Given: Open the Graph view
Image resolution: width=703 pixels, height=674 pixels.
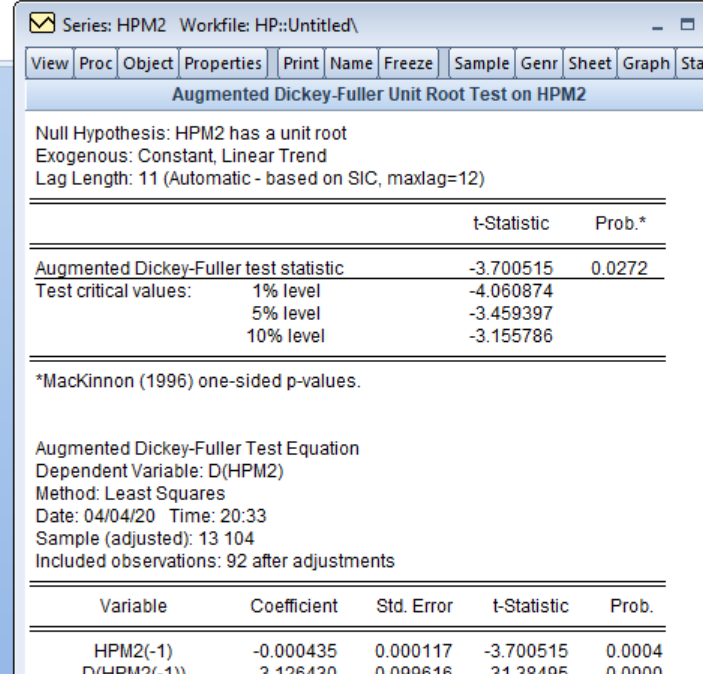Looking at the screenshot, I should click(646, 64).
